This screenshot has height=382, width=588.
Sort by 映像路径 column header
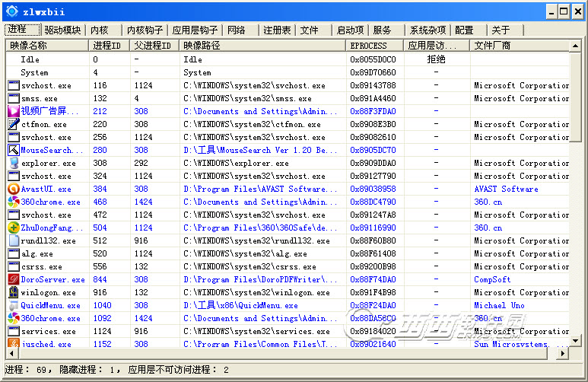click(262, 46)
